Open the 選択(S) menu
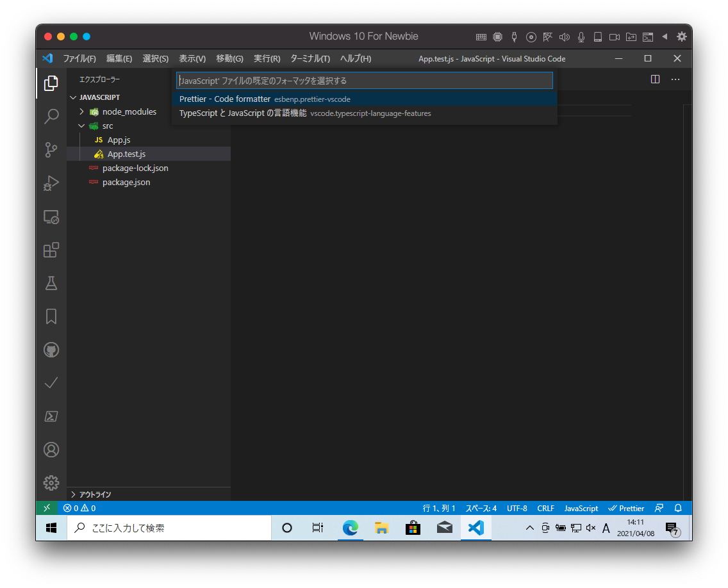 [156, 58]
